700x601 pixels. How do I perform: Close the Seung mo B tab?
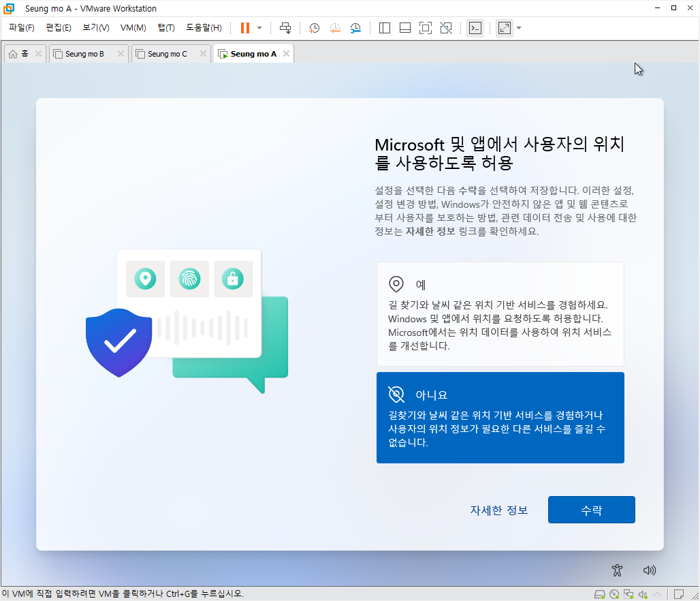(x=121, y=54)
